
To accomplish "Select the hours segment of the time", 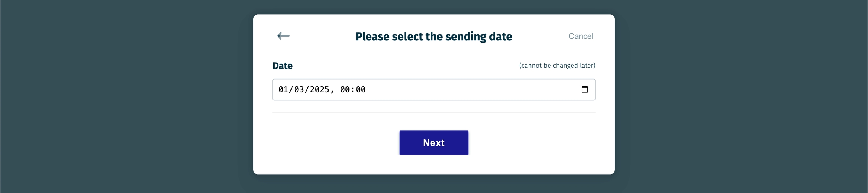I will [x=345, y=90].
